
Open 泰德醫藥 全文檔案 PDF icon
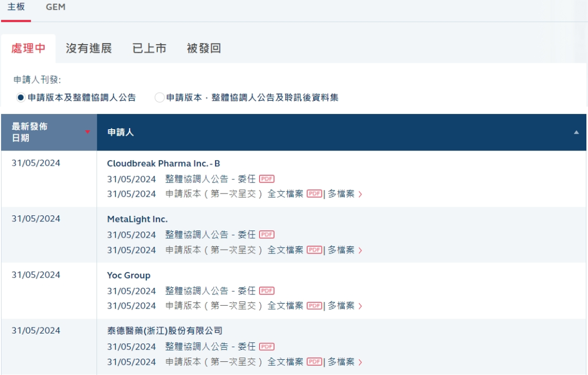[x=314, y=362]
